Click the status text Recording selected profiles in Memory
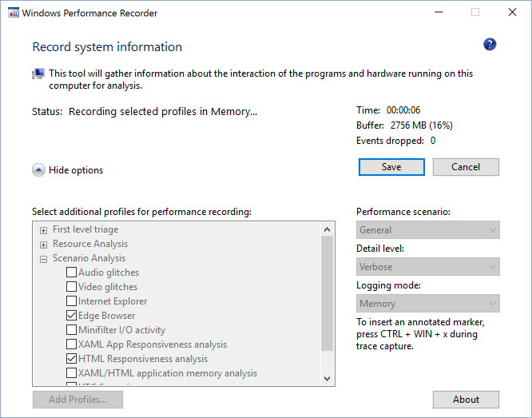 [163, 112]
